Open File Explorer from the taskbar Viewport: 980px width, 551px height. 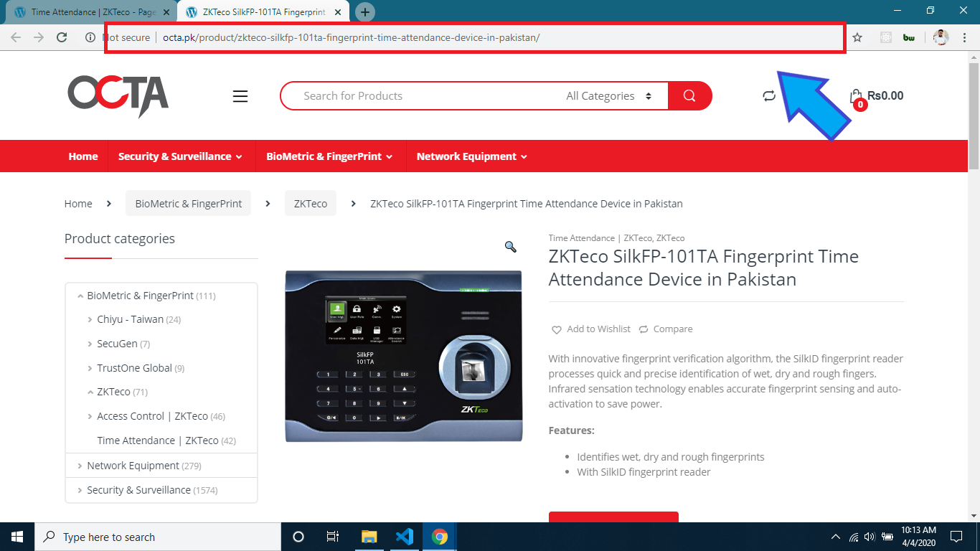(369, 537)
